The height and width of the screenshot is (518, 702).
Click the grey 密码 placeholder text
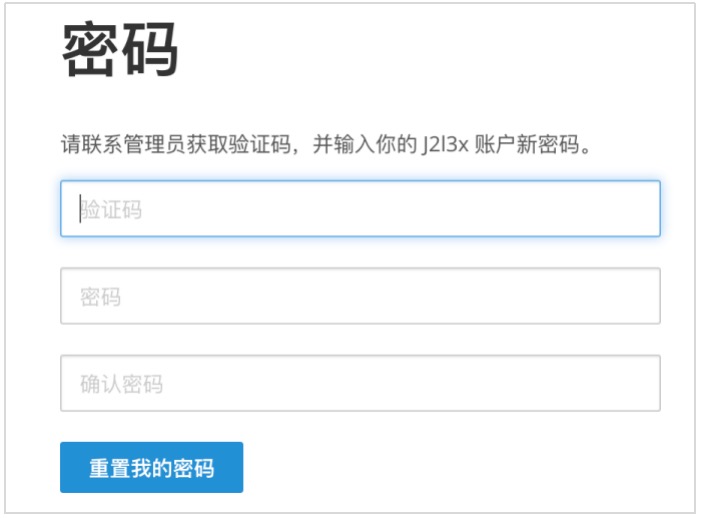(101, 296)
